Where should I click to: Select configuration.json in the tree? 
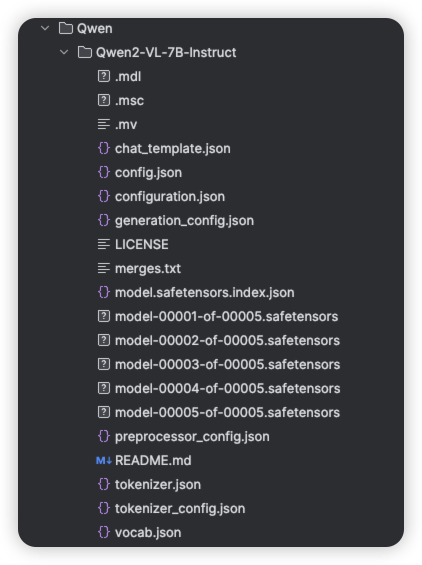(170, 196)
